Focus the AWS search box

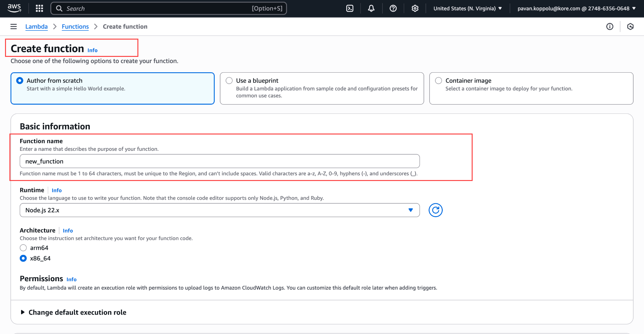click(x=169, y=8)
